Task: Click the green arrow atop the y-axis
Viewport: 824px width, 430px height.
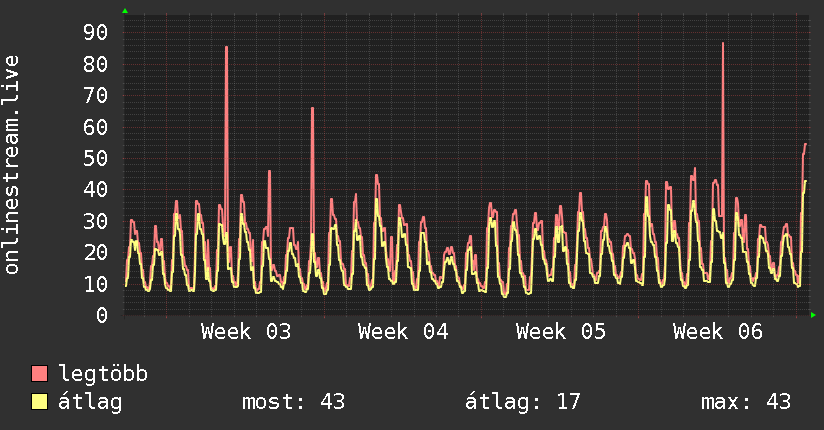Action: click(x=125, y=11)
